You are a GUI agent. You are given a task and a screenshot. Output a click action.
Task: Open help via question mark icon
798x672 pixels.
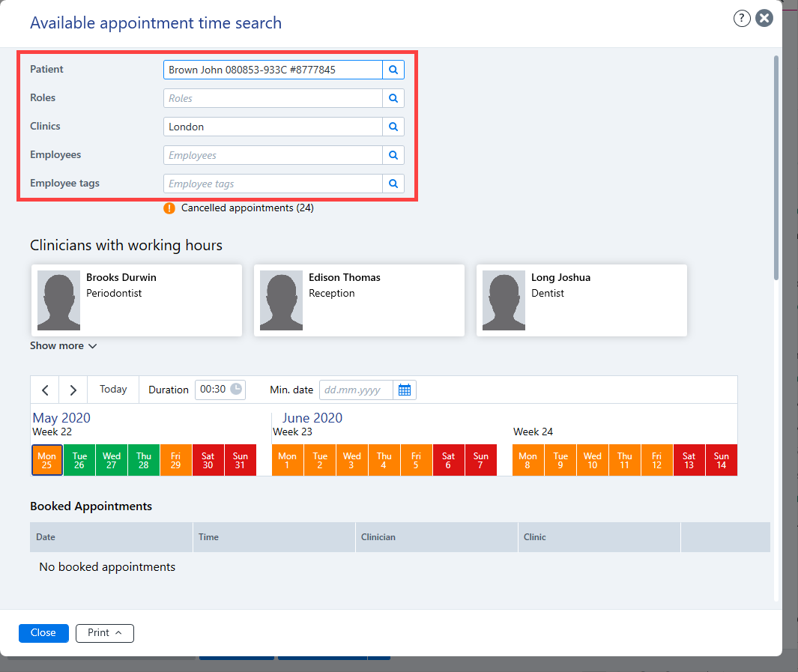click(742, 18)
